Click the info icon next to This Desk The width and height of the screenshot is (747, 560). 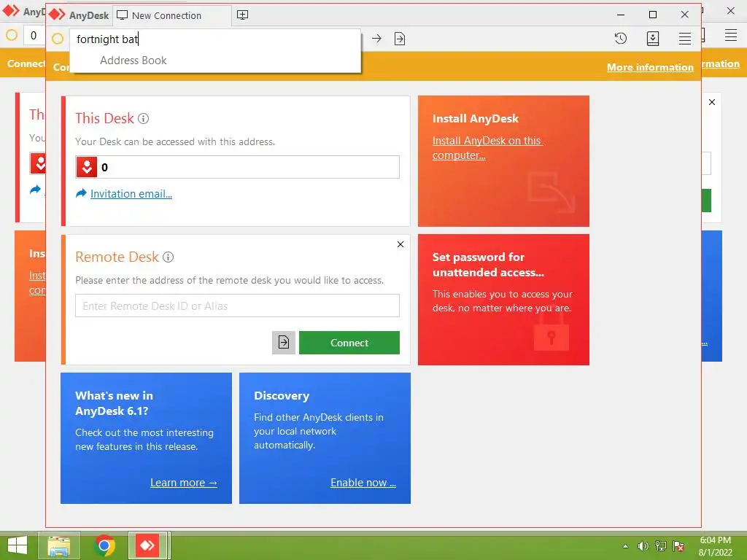pyautogui.click(x=144, y=119)
